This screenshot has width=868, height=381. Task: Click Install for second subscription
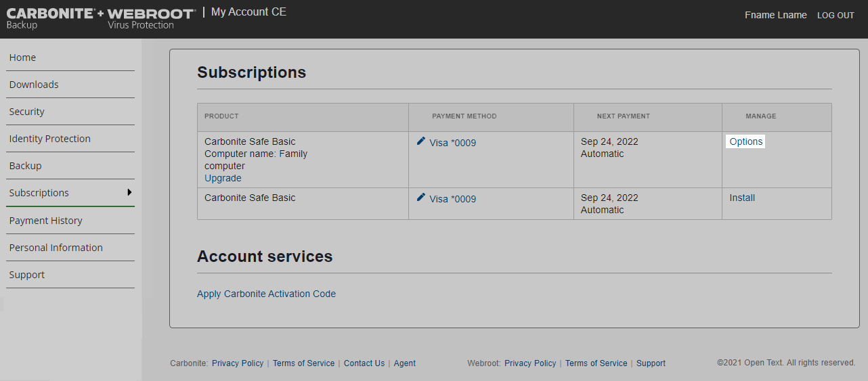click(x=742, y=198)
